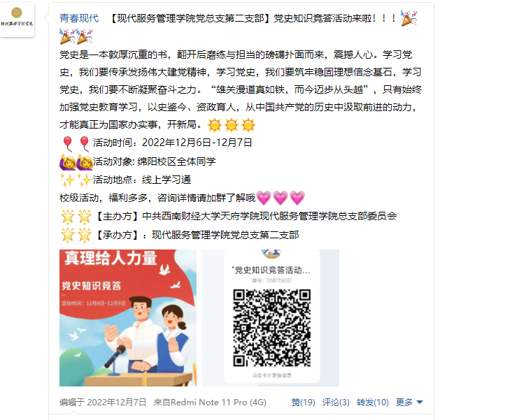Image resolution: width=526 pixels, height=420 pixels.
Task: Expand the 更多 dropdown menu
Action: click(x=409, y=403)
